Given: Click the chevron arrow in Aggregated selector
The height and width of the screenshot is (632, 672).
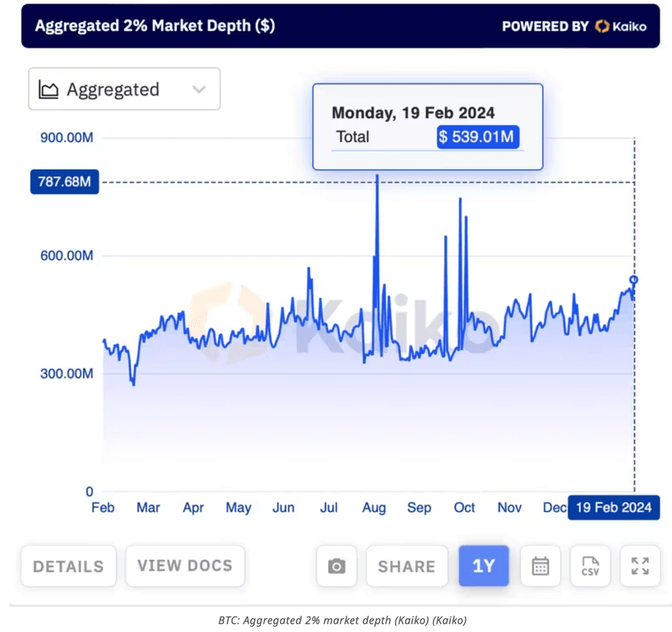Looking at the screenshot, I should [199, 90].
